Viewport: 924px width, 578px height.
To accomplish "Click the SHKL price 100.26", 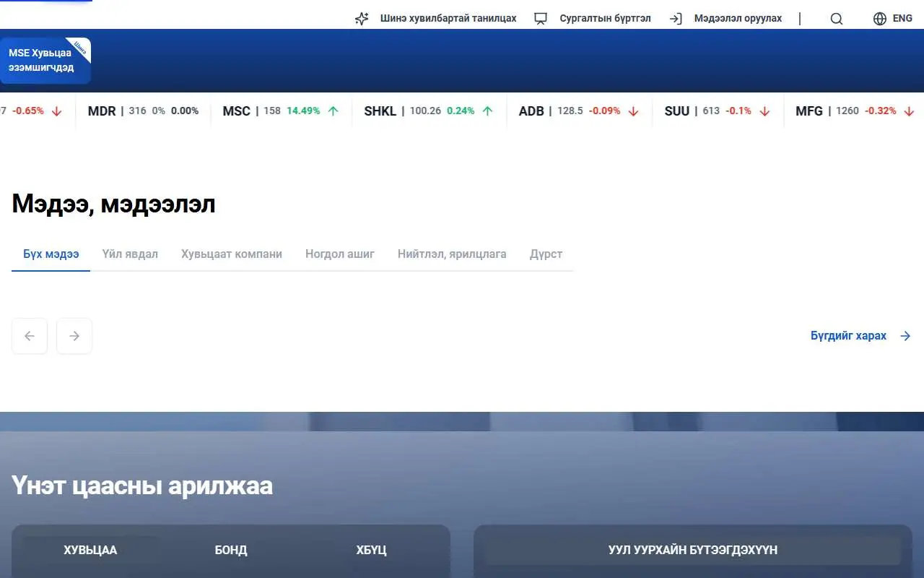I will coord(425,111).
